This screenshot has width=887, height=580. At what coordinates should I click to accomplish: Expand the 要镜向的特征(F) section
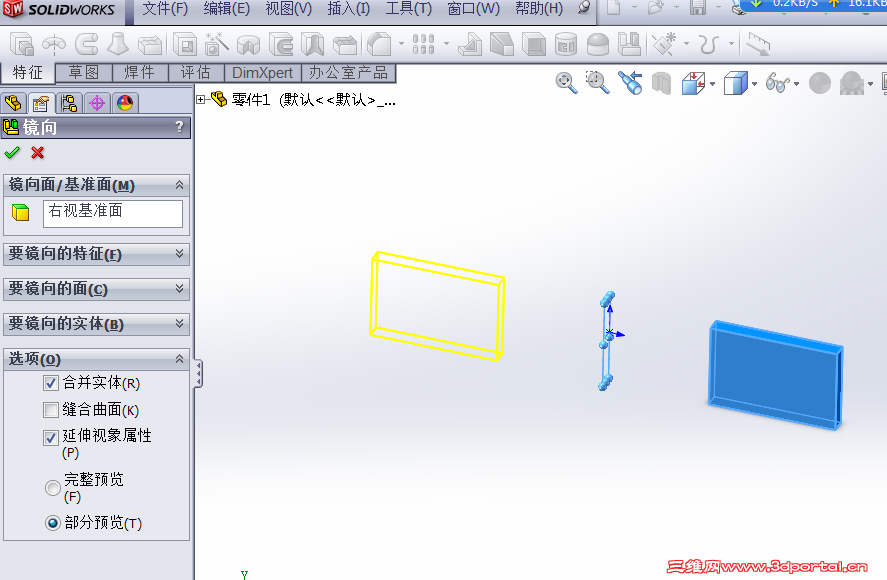[x=179, y=254]
